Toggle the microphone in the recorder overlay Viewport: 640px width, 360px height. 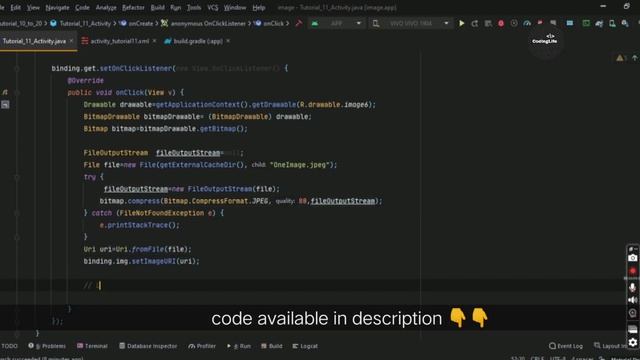tap(633, 287)
